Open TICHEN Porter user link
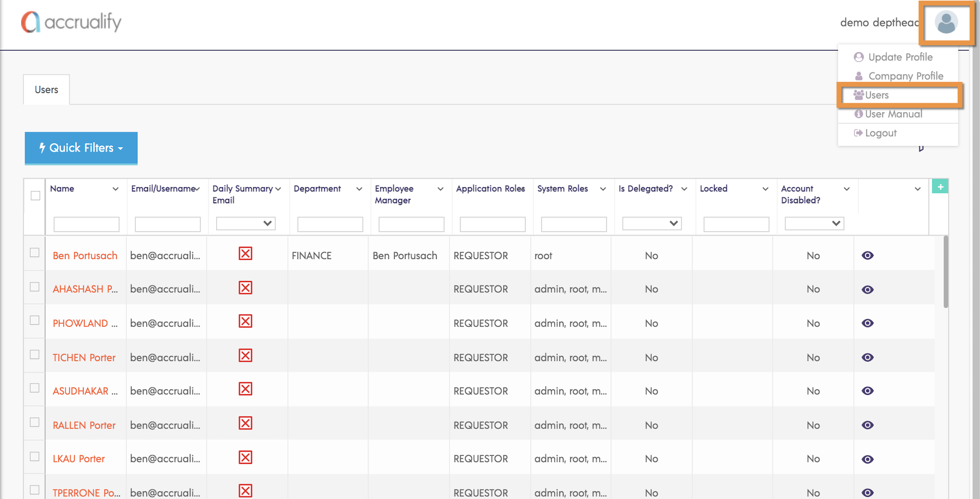This screenshot has height=499, width=980. (x=84, y=358)
